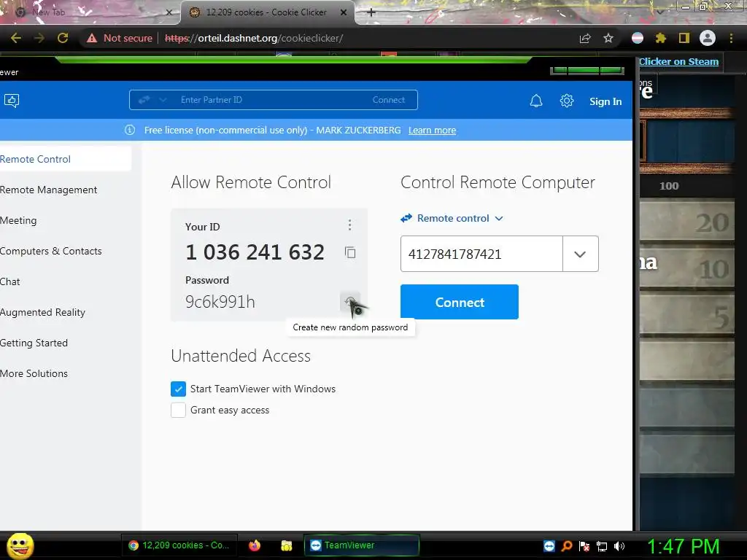The width and height of the screenshot is (747, 560).
Task: Open the Chat section
Action: [9, 281]
